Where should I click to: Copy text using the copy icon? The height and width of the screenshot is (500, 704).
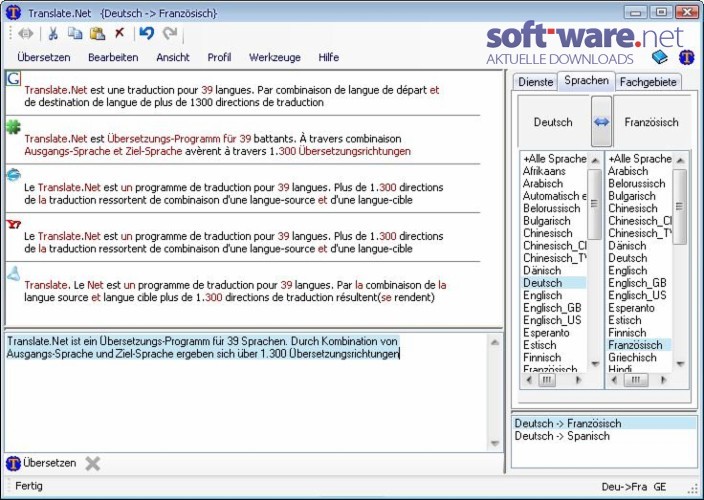pyautogui.click(x=75, y=34)
